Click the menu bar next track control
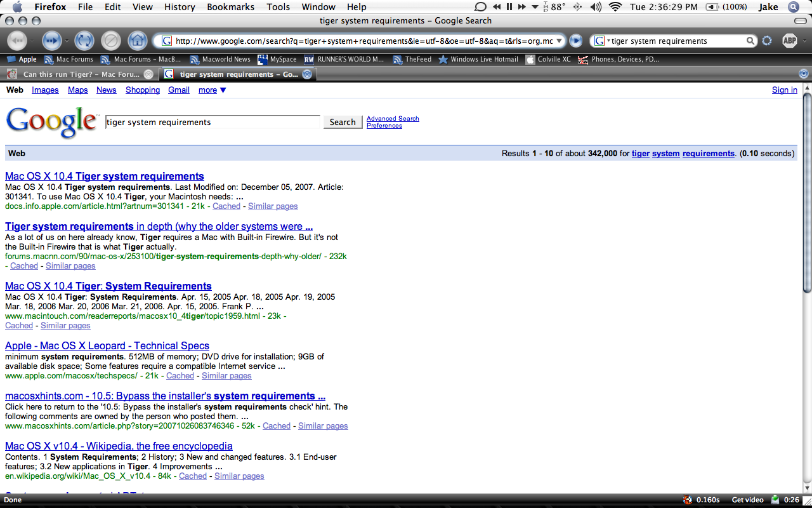Screen dimensions: 812x508 (522, 7)
